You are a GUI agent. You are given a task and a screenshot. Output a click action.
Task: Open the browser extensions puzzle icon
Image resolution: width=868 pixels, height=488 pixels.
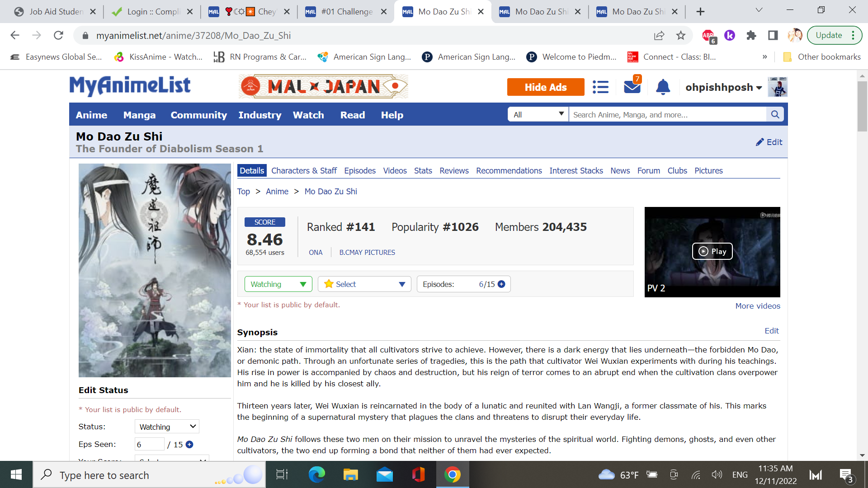[x=751, y=35]
